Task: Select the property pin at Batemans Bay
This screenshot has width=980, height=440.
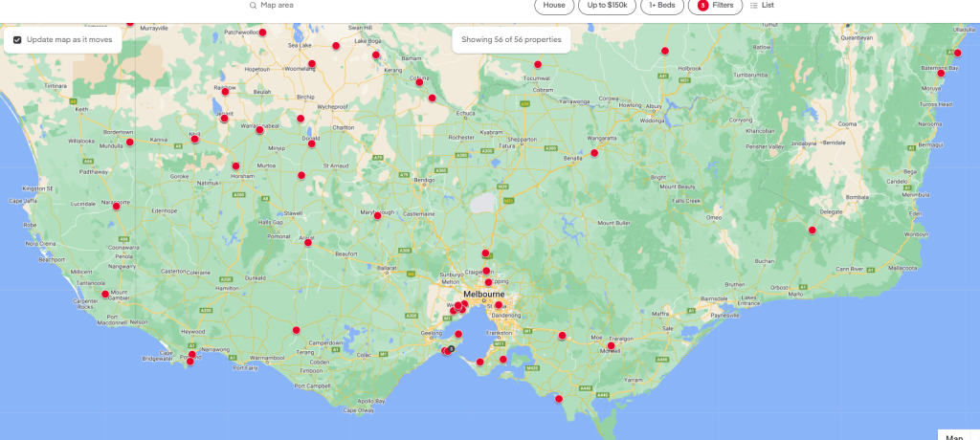Action: [941, 74]
